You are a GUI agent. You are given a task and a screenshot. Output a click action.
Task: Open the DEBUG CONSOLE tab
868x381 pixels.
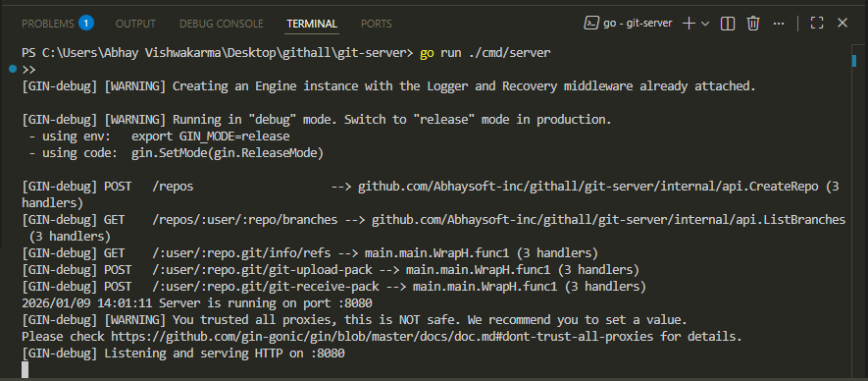point(222,24)
